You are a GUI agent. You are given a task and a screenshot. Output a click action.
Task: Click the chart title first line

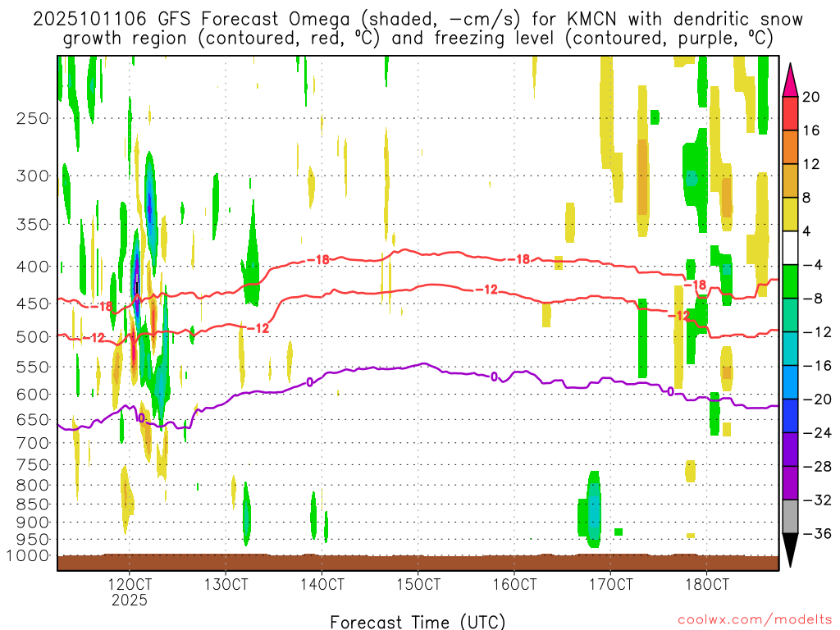(418, 20)
